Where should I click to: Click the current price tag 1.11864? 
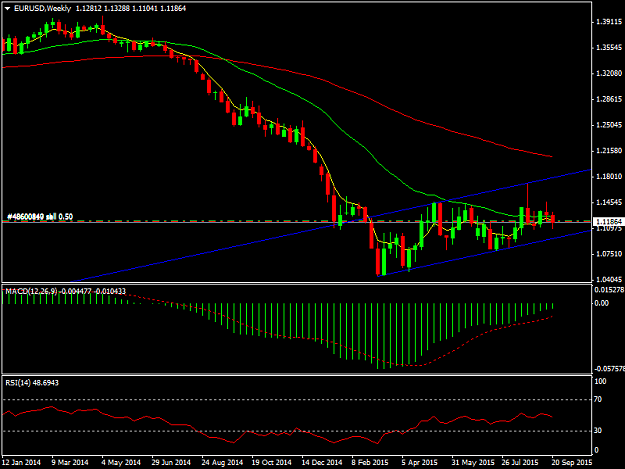[609, 221]
